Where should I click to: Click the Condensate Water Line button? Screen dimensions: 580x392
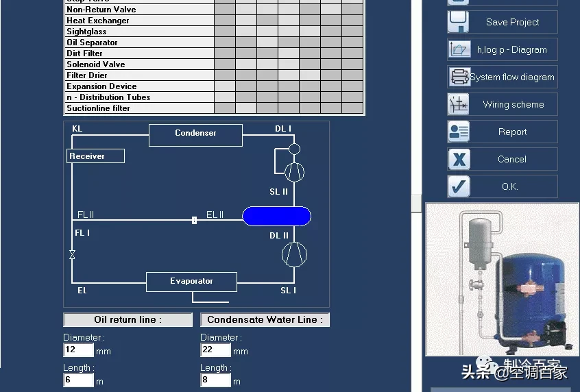265,319
